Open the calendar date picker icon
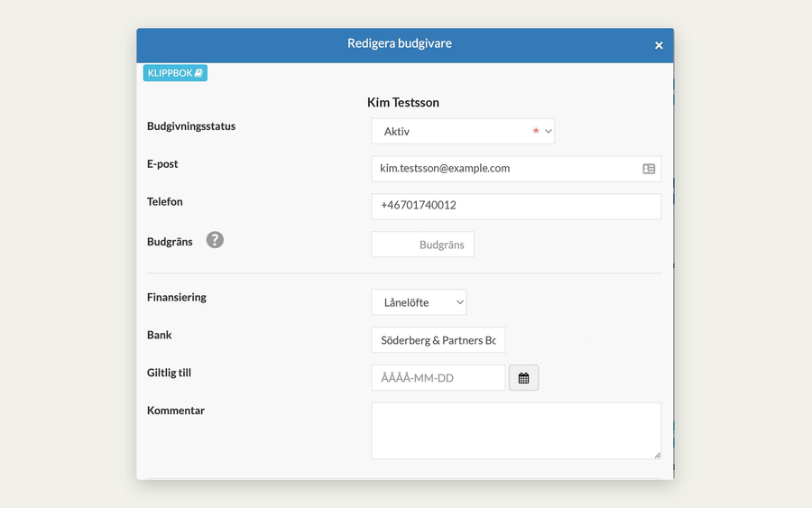The image size is (812, 508). click(523, 377)
